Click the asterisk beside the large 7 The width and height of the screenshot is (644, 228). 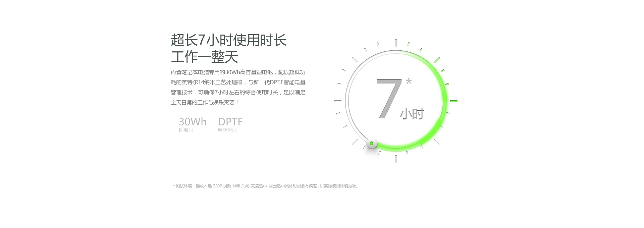click(x=409, y=82)
